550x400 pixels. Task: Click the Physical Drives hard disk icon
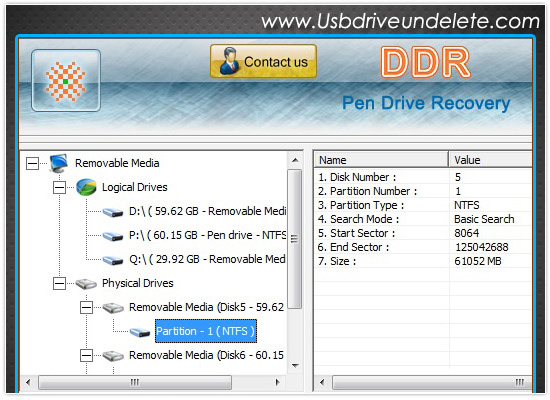click(86, 284)
